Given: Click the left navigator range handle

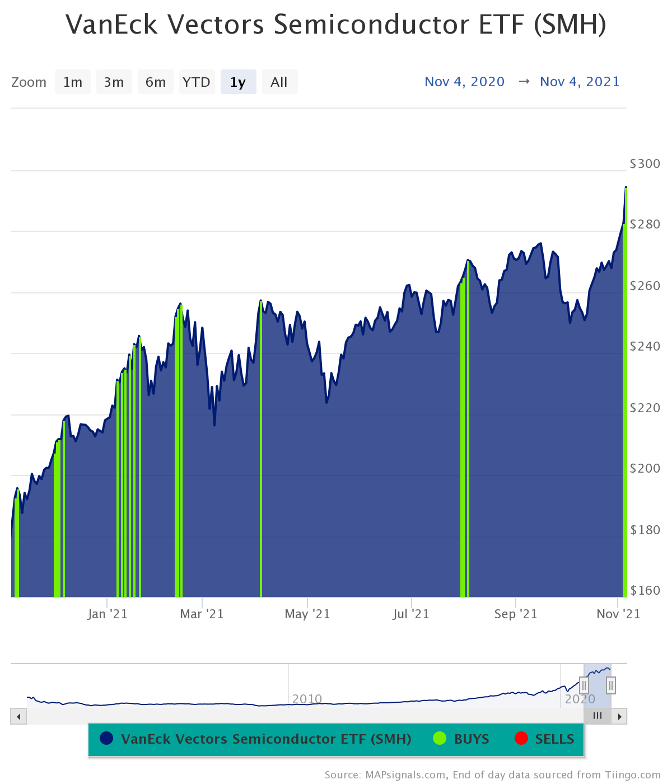Looking at the screenshot, I should [584, 685].
